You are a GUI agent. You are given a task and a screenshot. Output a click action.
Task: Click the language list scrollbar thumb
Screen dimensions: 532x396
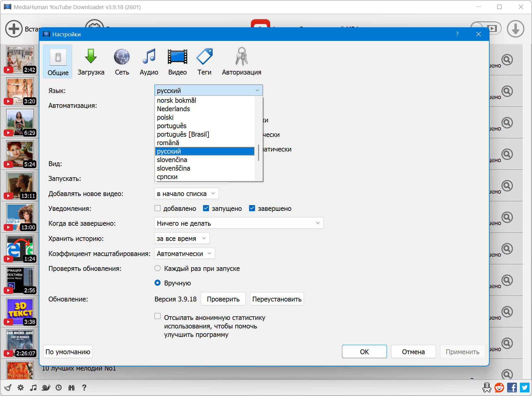tap(258, 153)
